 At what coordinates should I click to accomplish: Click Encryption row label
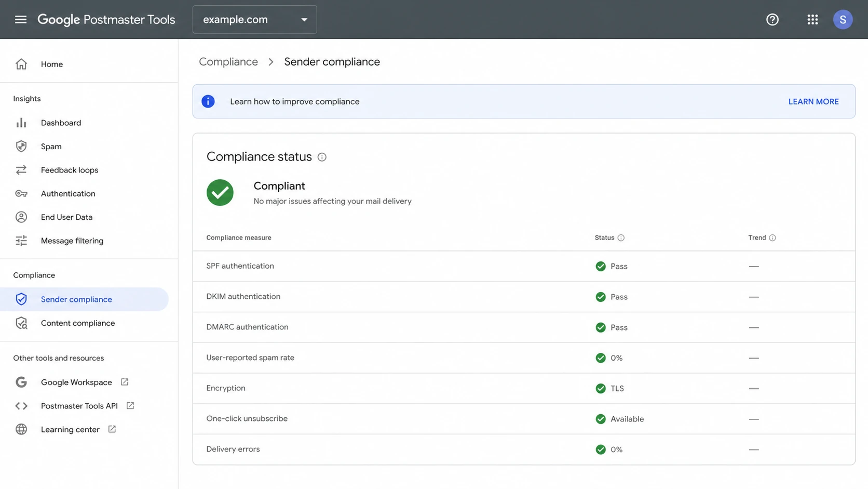[x=226, y=388]
